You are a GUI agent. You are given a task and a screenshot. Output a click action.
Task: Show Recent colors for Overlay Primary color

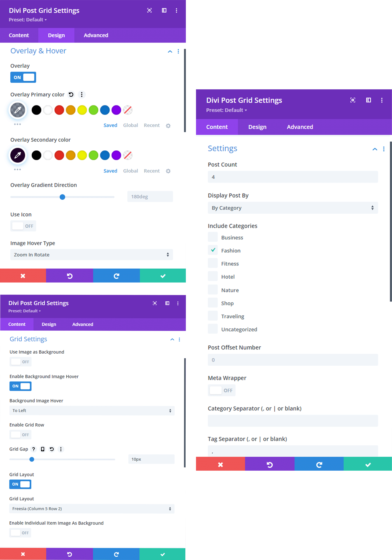152,125
